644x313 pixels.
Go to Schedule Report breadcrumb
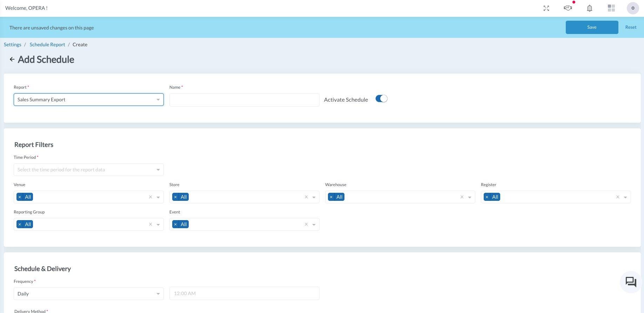point(47,45)
